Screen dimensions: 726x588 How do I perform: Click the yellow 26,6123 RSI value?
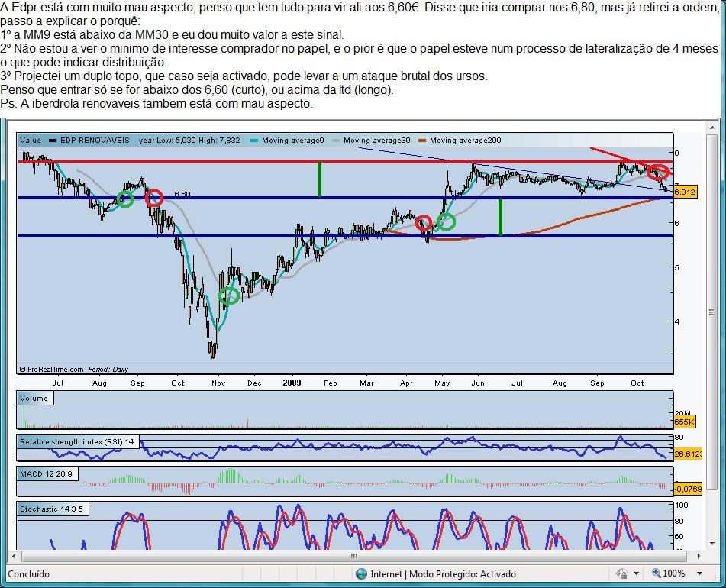tap(688, 454)
